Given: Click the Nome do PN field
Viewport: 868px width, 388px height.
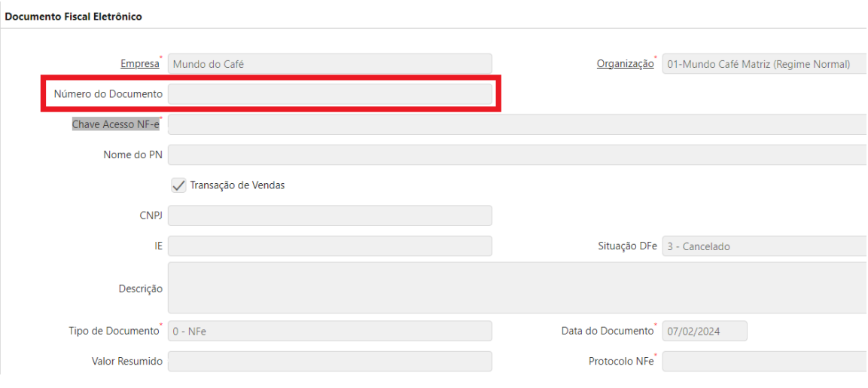Looking at the screenshot, I should click(516, 154).
